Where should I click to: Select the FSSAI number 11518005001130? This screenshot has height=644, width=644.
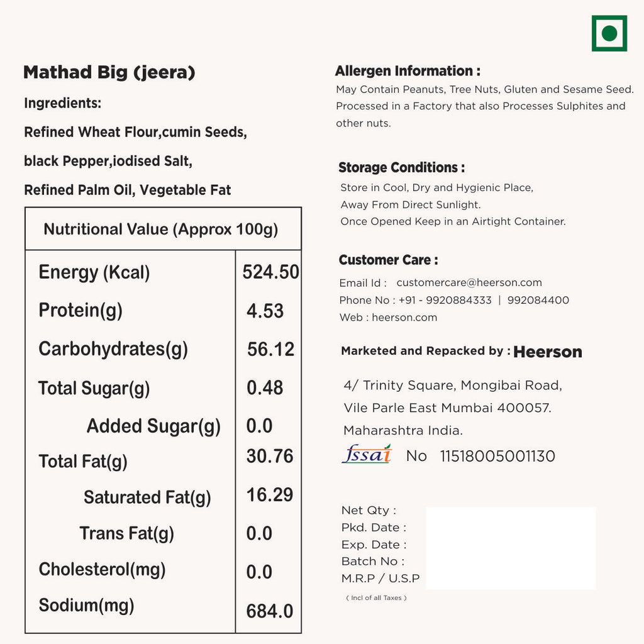(497, 457)
